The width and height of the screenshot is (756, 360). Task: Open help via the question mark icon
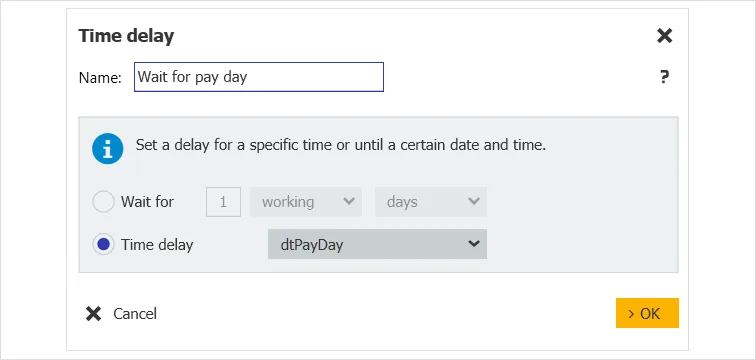[664, 77]
